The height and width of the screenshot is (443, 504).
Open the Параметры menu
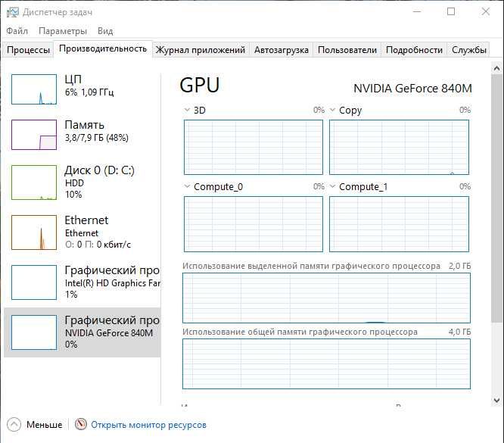(63, 31)
